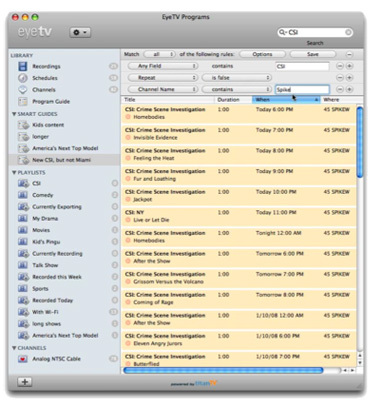Open the With Wi-Fi playlist
Image resolution: width=380 pixels, height=407 pixels.
coord(38,312)
